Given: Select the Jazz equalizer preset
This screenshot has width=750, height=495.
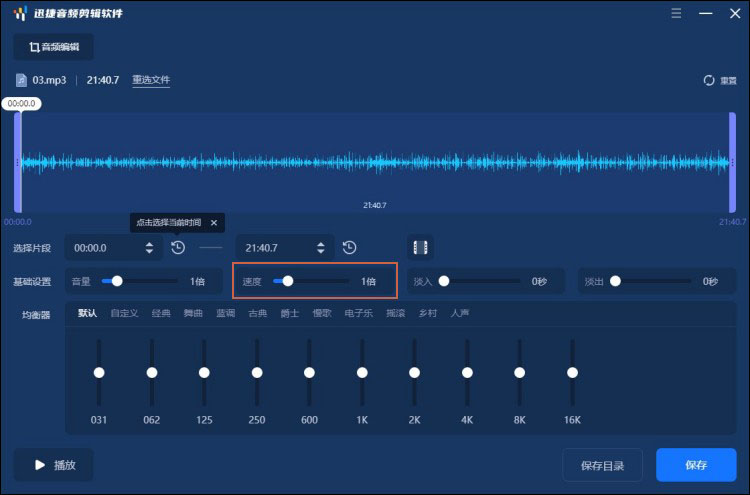Looking at the screenshot, I should (289, 313).
